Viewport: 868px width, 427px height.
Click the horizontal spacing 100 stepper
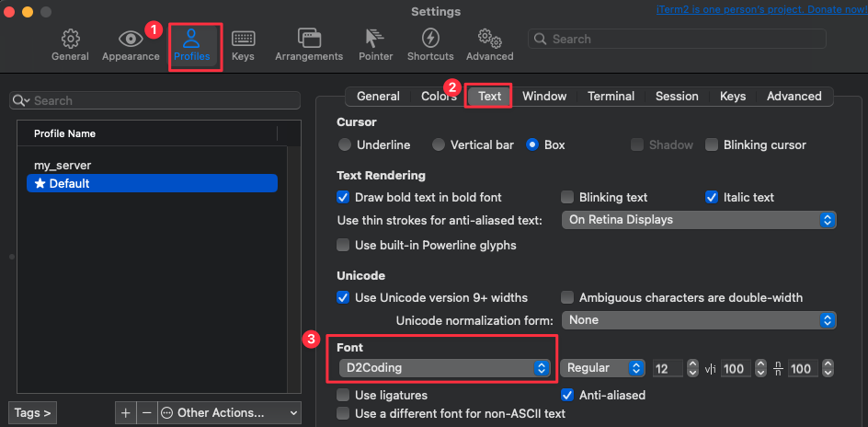click(760, 368)
